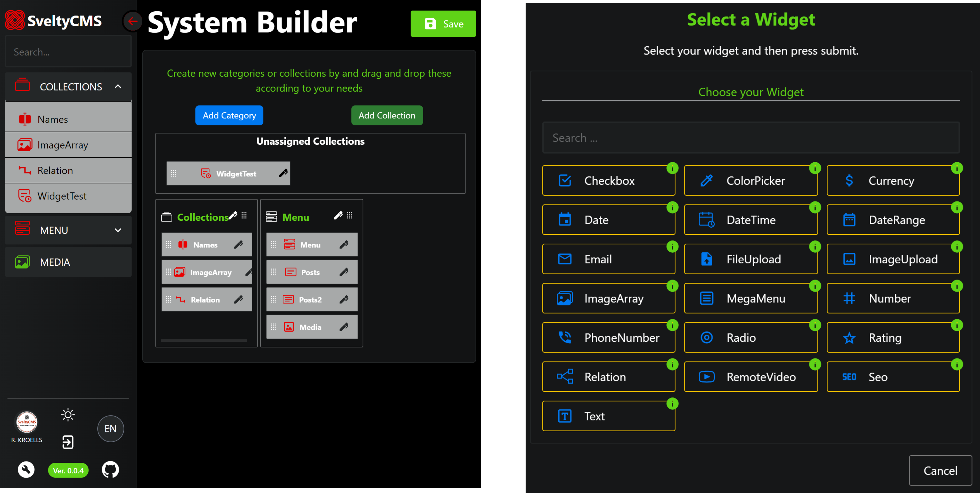
Task: Select the MEDIA section icon in sidebar
Action: [22, 262]
